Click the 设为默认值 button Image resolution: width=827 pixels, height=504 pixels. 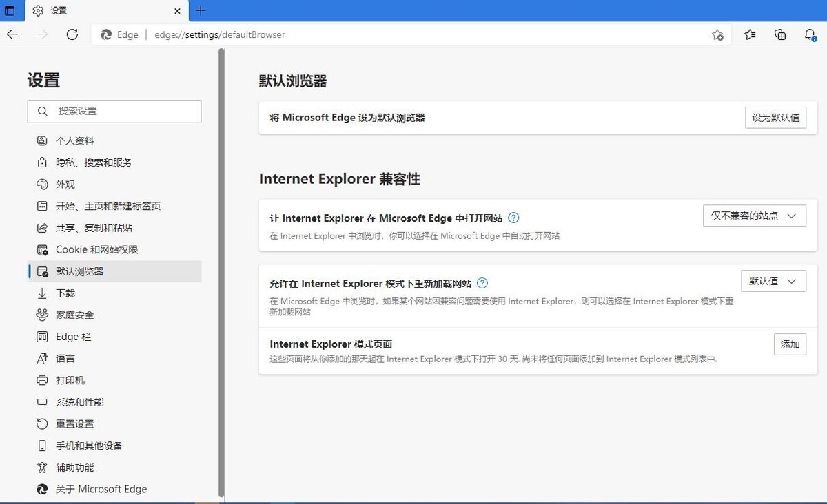click(x=776, y=117)
